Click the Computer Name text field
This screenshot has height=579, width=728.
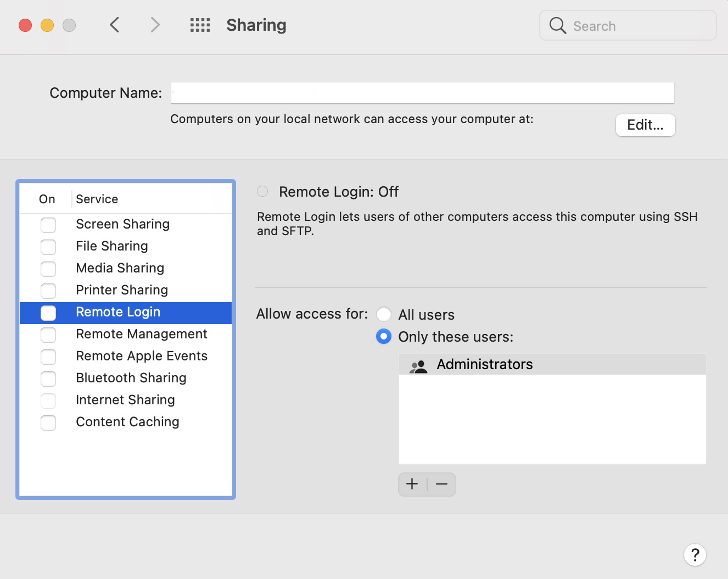tap(422, 93)
